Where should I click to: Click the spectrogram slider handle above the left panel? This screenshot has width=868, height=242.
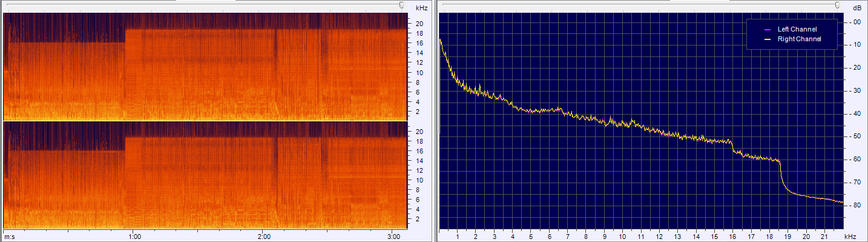402,5
